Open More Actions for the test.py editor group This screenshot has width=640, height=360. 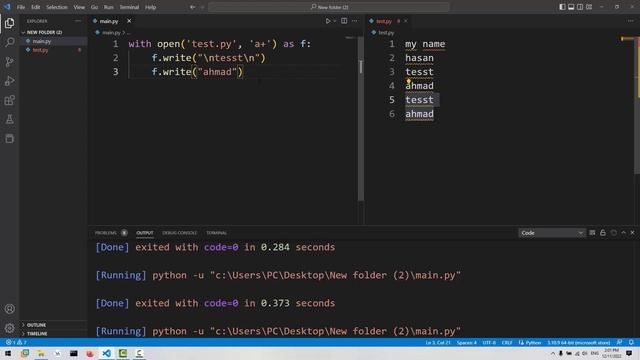631,21
